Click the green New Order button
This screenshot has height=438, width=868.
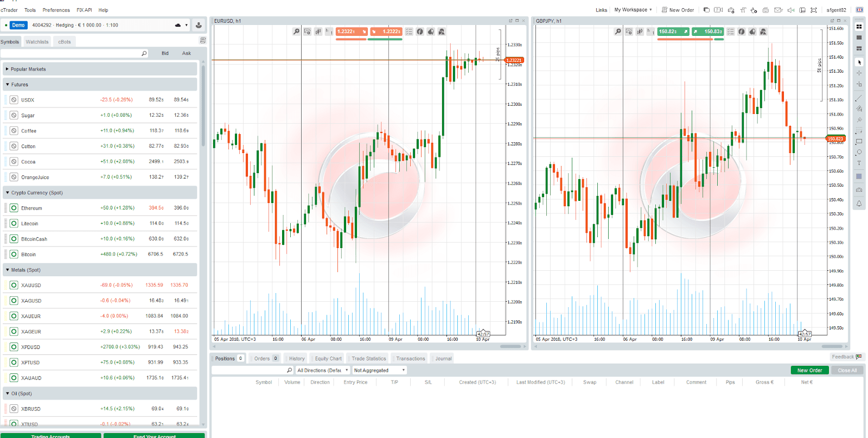[809, 370]
